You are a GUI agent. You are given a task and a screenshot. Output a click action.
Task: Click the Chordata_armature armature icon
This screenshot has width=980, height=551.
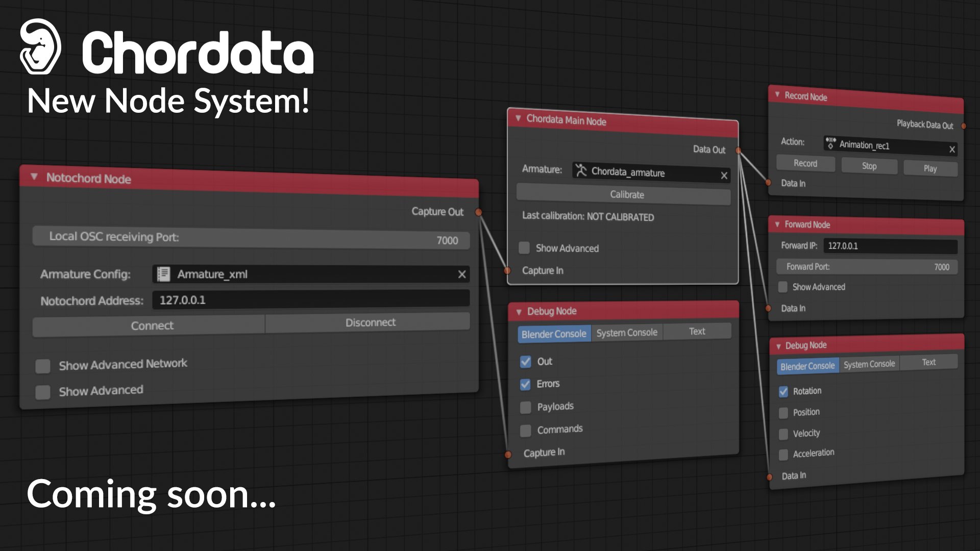click(x=581, y=170)
